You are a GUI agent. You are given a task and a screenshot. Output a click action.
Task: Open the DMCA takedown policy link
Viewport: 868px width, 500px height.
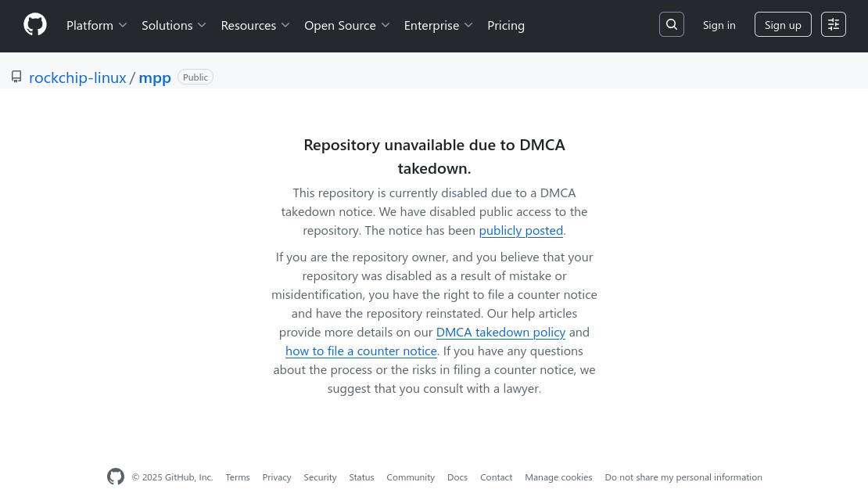click(500, 331)
